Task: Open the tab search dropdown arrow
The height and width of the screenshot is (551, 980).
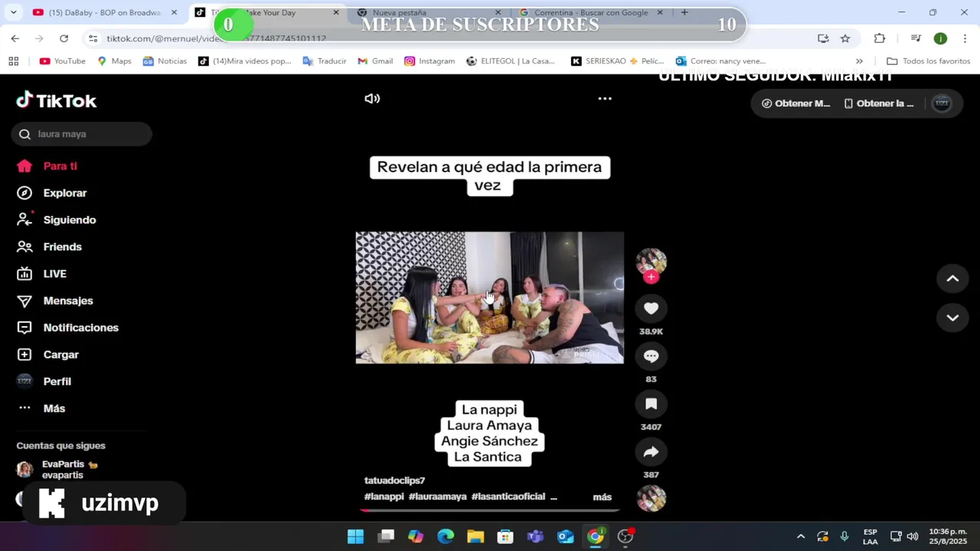Action: pyautogui.click(x=13, y=12)
